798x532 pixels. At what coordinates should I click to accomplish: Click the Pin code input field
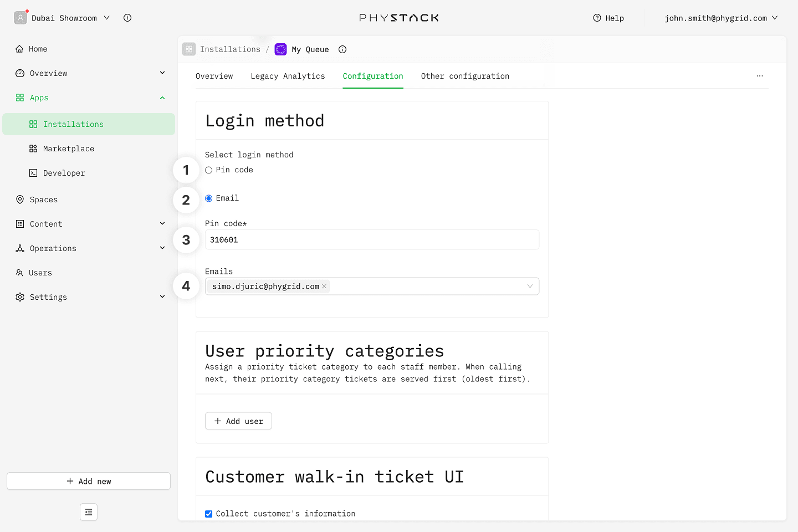point(371,240)
